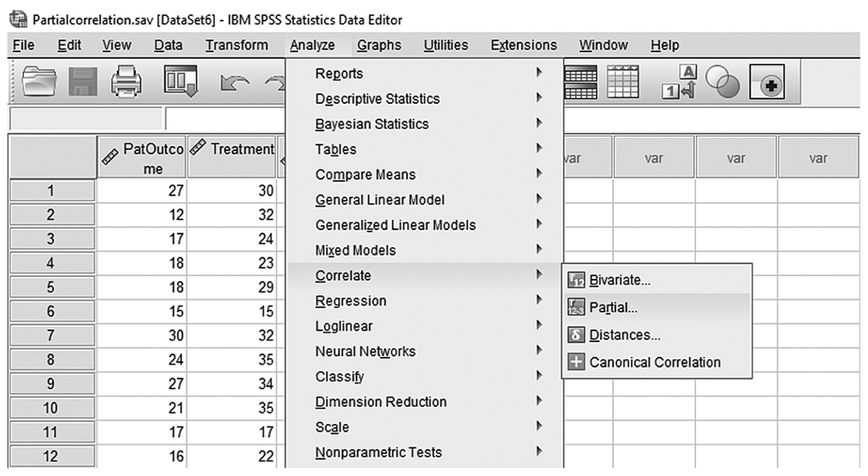Expand Bayesian Statistics submenu

tap(424, 124)
